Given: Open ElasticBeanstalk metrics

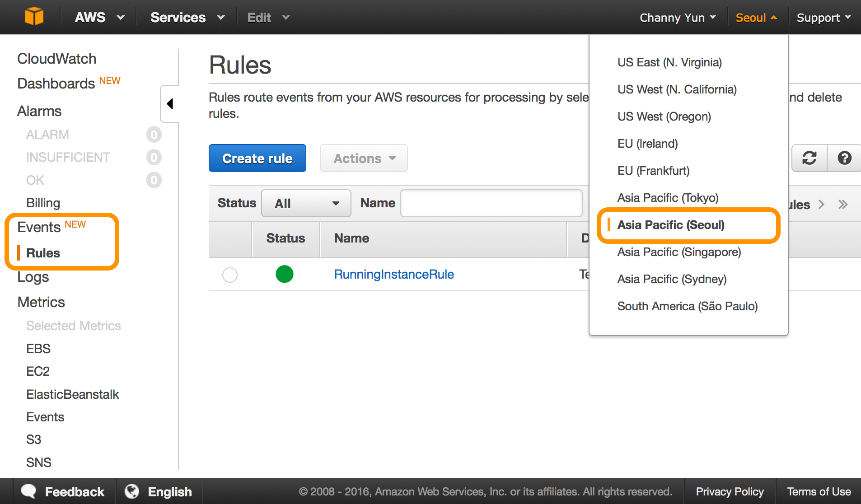Looking at the screenshot, I should (73, 394).
